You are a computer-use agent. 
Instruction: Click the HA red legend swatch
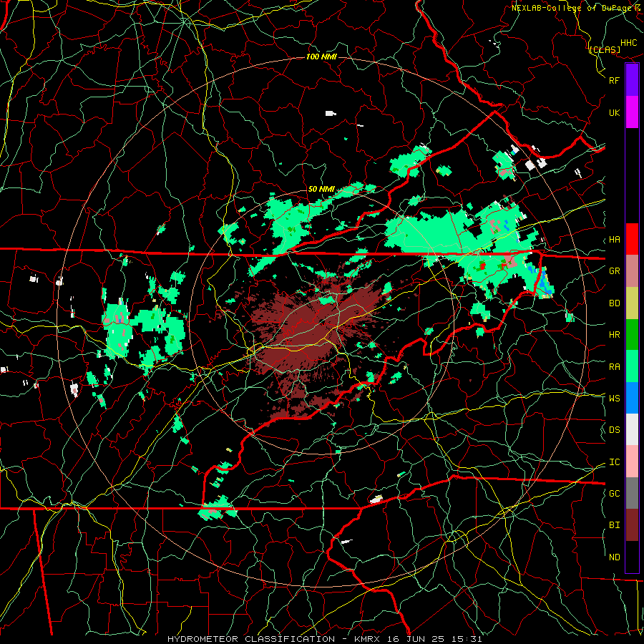[x=632, y=239]
